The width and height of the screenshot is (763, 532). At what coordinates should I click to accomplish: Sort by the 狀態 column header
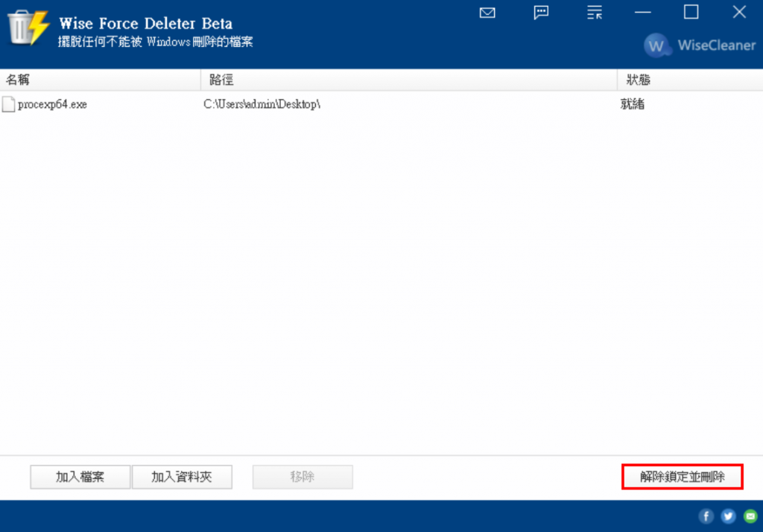(690, 80)
